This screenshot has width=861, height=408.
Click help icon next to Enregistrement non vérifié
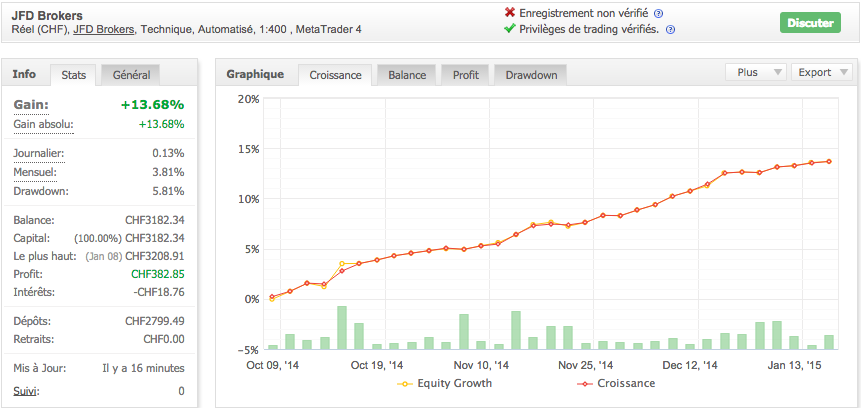click(659, 14)
